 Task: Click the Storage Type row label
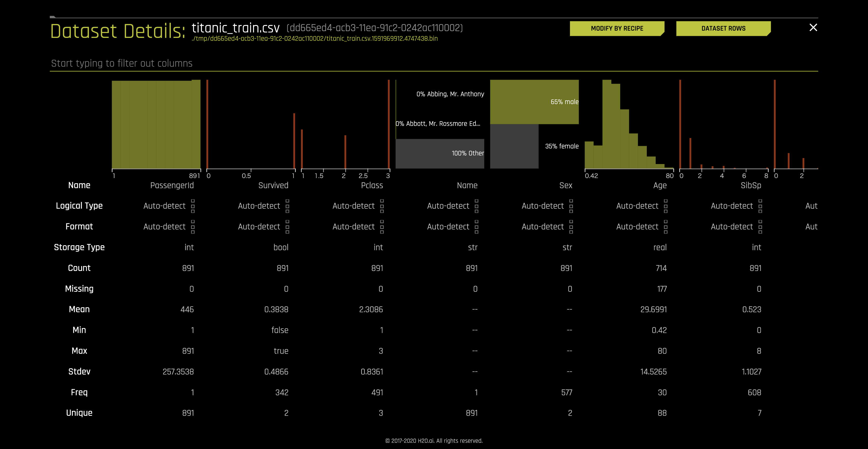coord(79,248)
